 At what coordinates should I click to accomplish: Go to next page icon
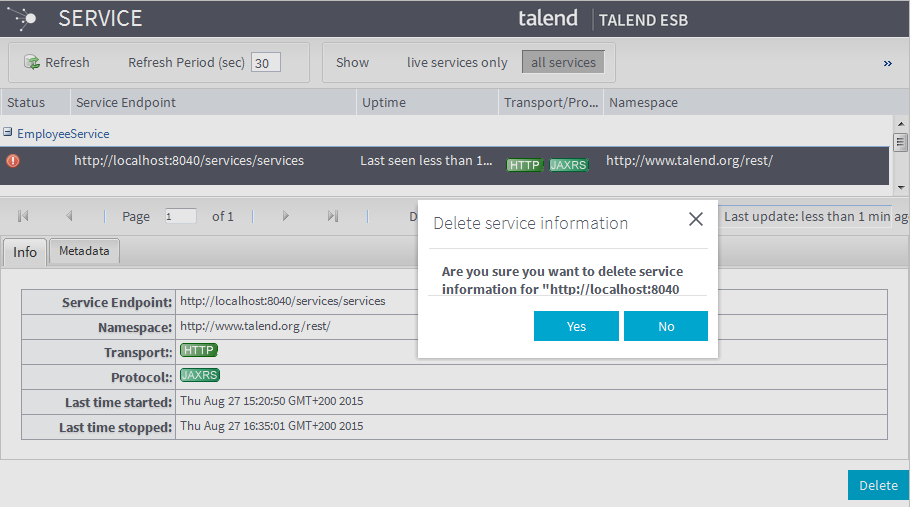pos(286,216)
